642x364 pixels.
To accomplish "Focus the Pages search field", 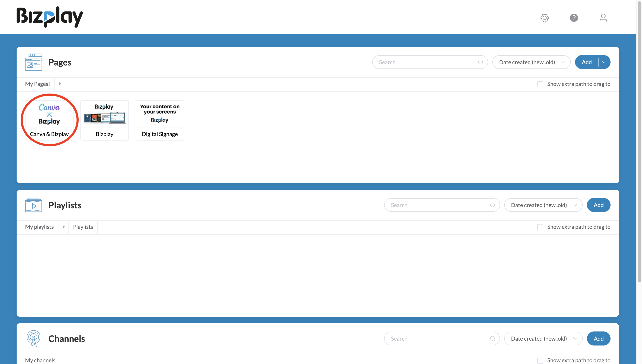I will 430,62.
